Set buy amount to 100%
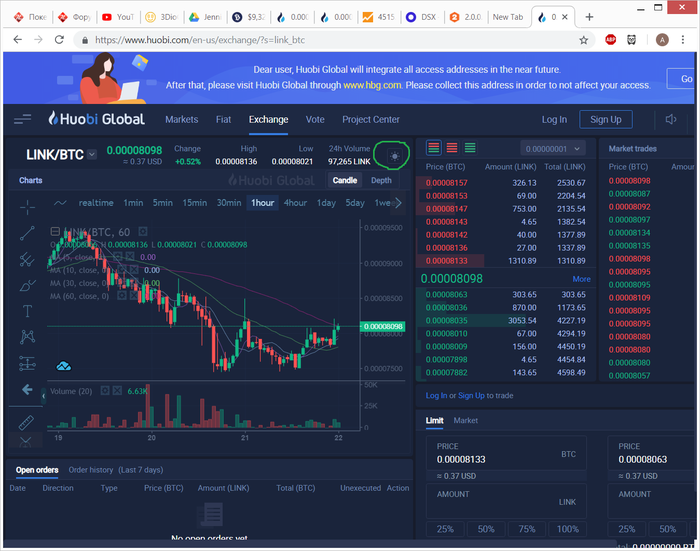Image resolution: width=700 pixels, height=551 pixels. [x=567, y=529]
